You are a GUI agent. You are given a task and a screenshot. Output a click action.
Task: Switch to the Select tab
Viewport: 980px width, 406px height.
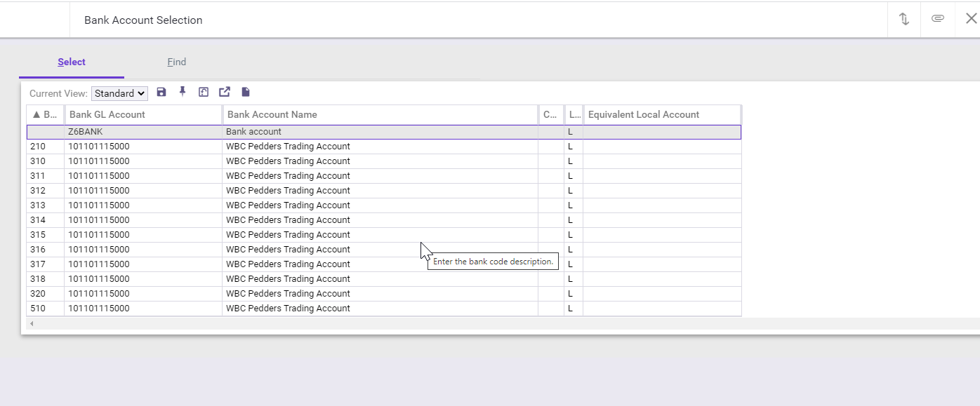(72, 62)
